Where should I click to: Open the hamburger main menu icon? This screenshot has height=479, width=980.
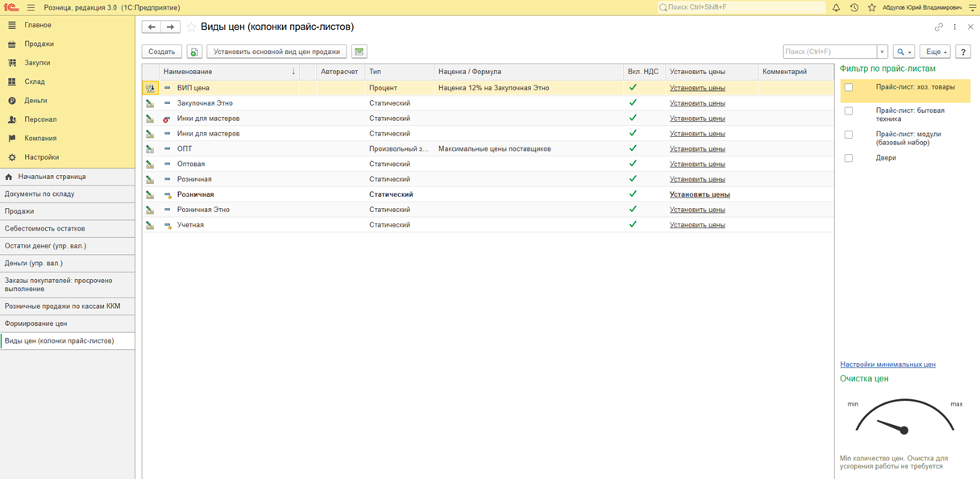pyautogui.click(x=31, y=7)
